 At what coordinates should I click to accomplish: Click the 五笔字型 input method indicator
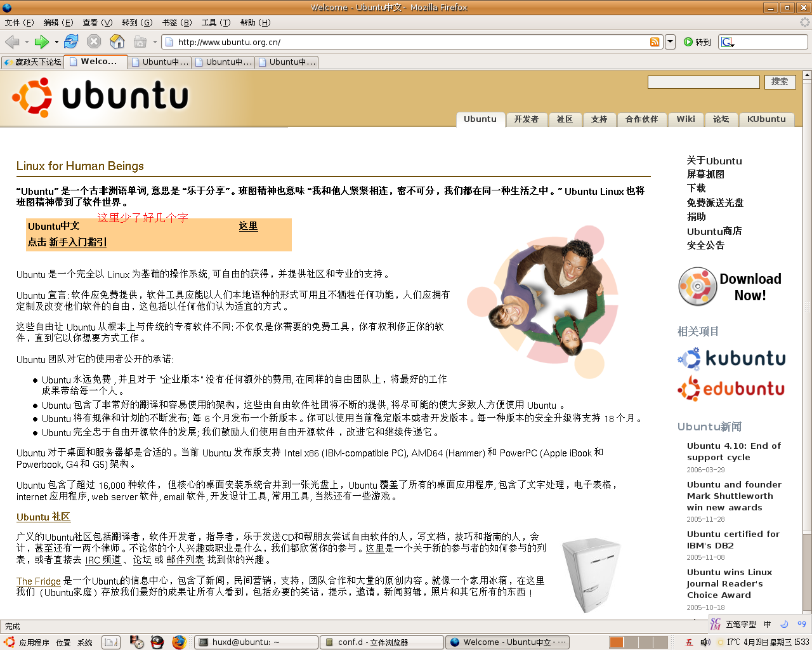click(x=741, y=624)
